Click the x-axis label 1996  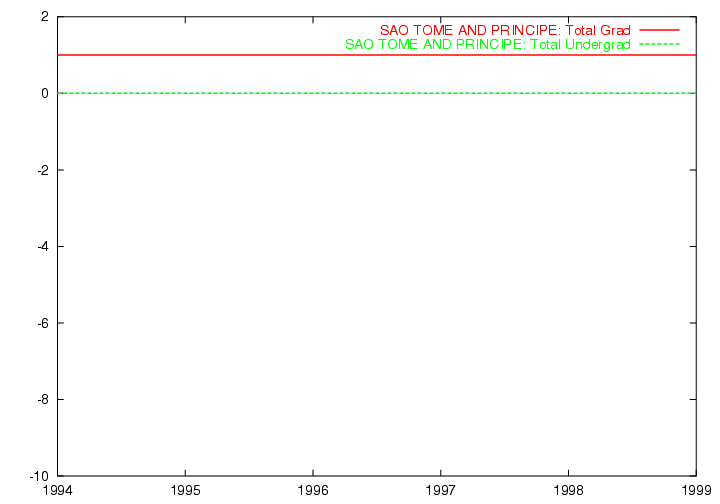[x=313, y=491]
